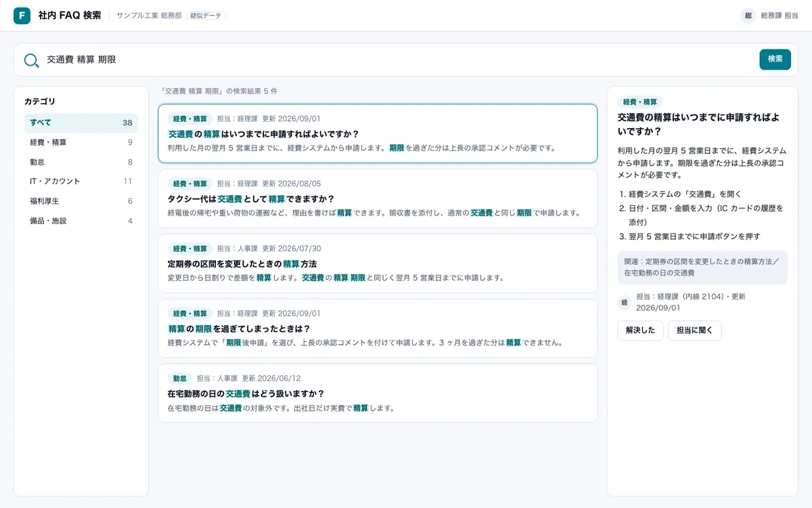Click the count 38 beside すべて
812x508 pixels.
coord(127,123)
